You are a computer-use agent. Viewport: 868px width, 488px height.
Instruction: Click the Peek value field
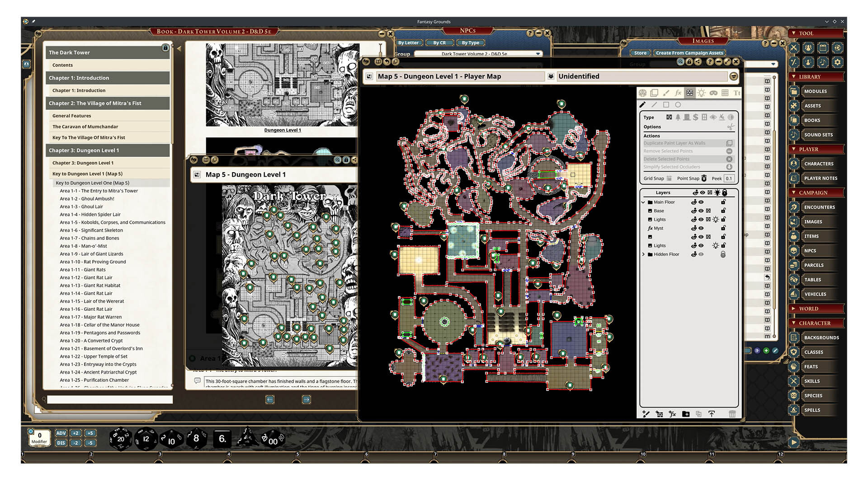pyautogui.click(x=729, y=178)
